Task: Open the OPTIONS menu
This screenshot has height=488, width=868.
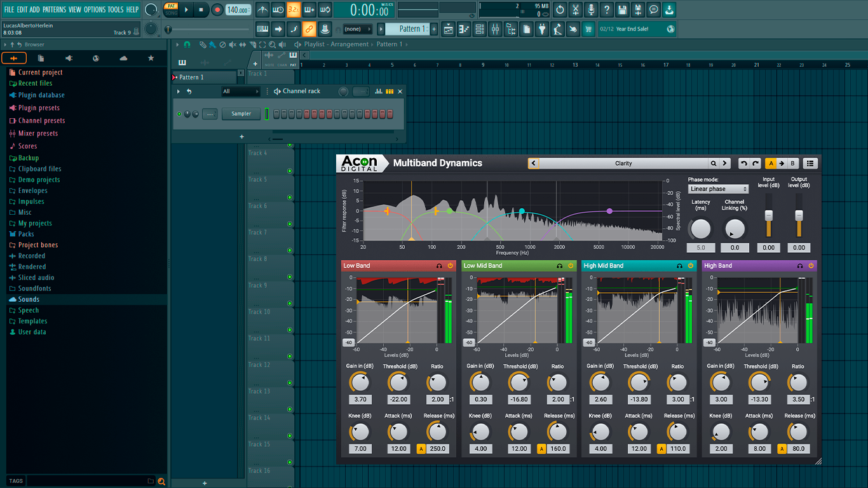Action: (95, 10)
